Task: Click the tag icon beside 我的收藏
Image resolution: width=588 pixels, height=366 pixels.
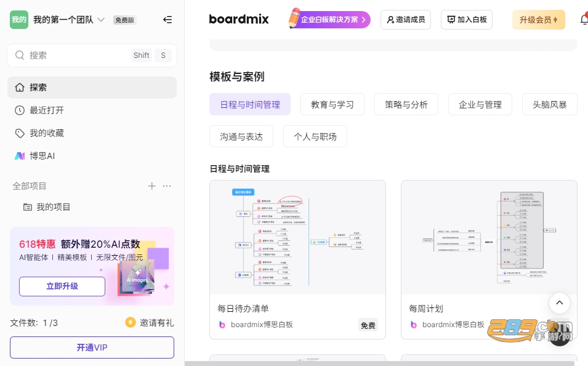Action: click(20, 133)
